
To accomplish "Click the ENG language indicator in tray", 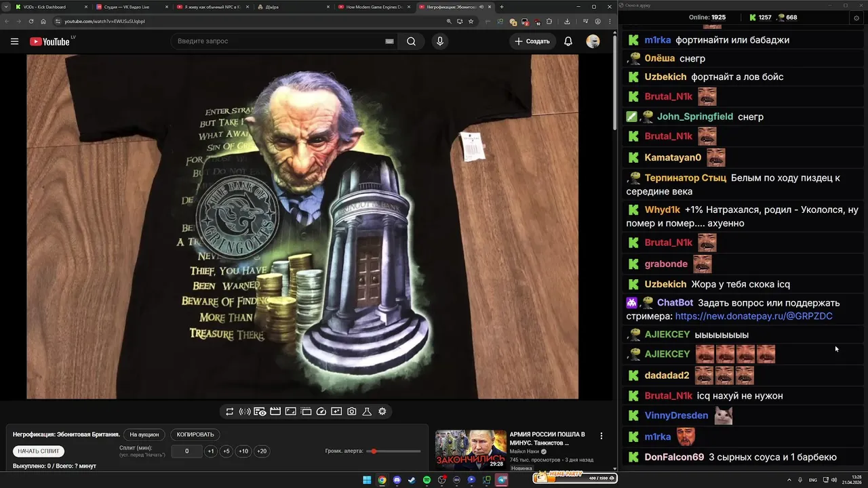I will 812,480.
